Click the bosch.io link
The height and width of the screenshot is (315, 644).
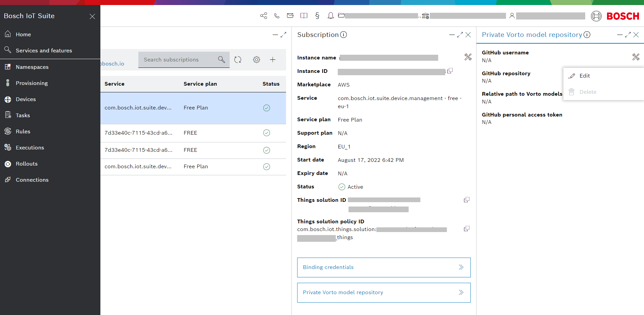point(112,64)
